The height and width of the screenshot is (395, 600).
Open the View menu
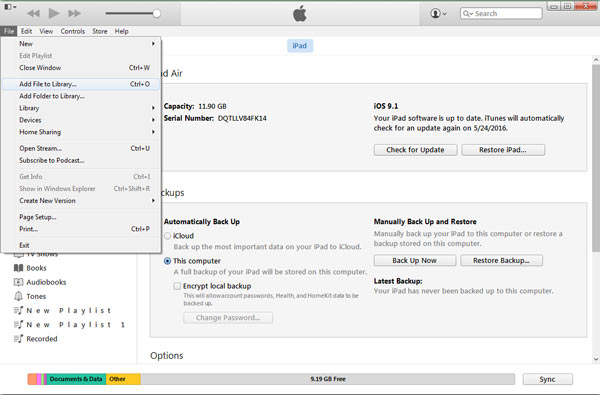[x=46, y=31]
